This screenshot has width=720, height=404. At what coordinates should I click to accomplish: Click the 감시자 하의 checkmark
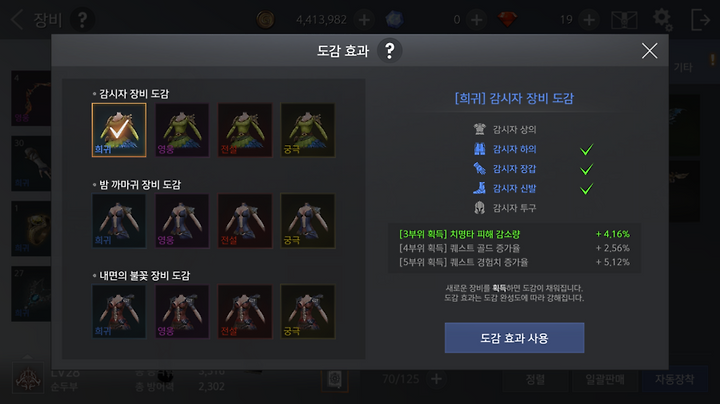tap(586, 149)
